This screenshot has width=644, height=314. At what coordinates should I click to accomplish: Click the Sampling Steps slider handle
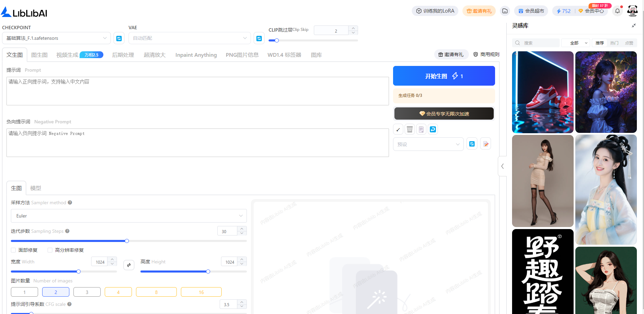point(127,241)
